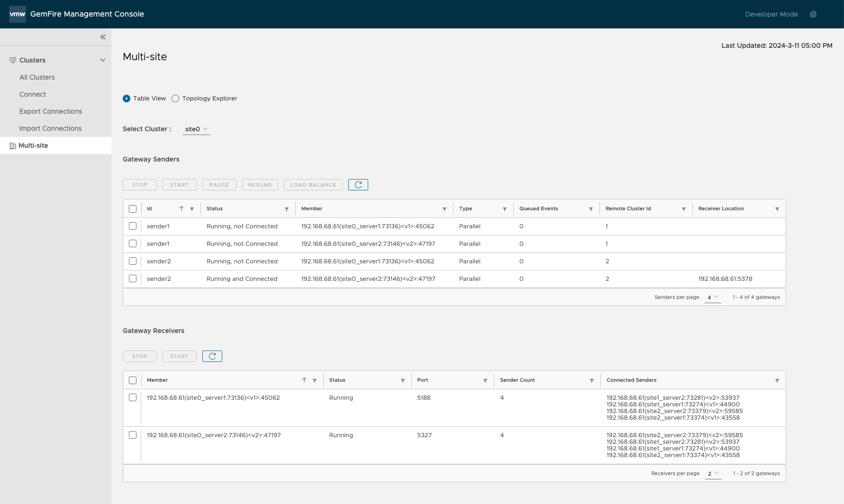Screen dimensions: 844x504
Task: Open settings gear in header
Action: [x=813, y=14]
